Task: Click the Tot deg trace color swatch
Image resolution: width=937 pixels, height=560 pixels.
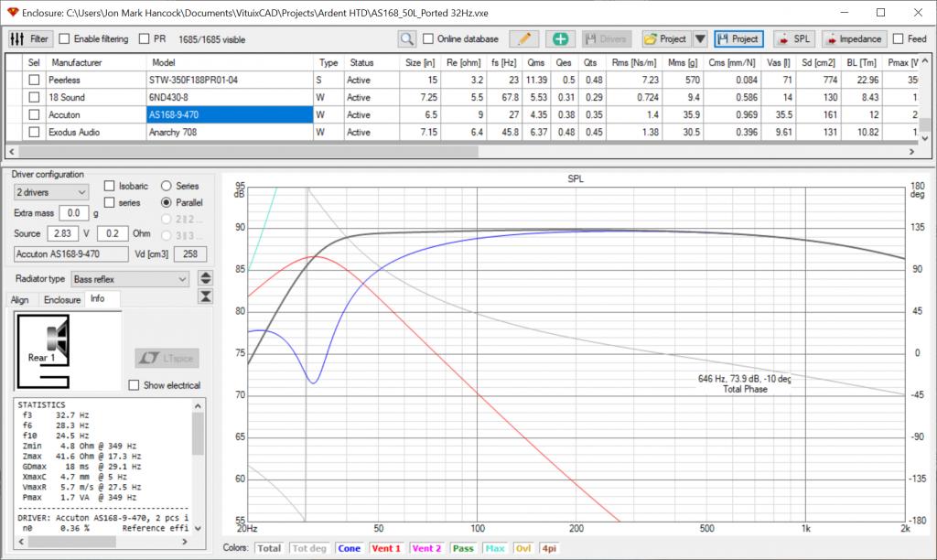Action: tap(309, 548)
